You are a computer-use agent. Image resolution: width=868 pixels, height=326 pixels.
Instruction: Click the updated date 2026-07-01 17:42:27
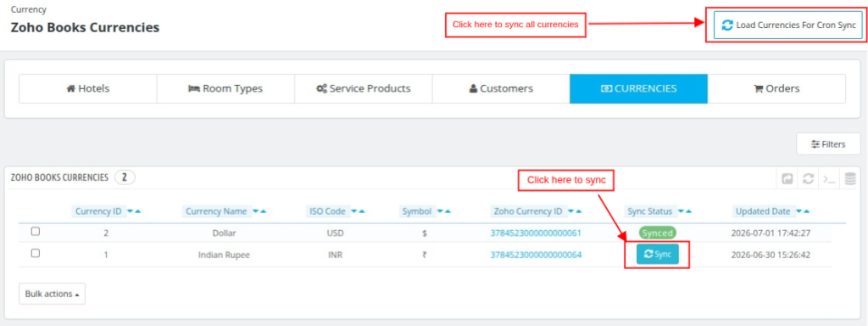771,233
